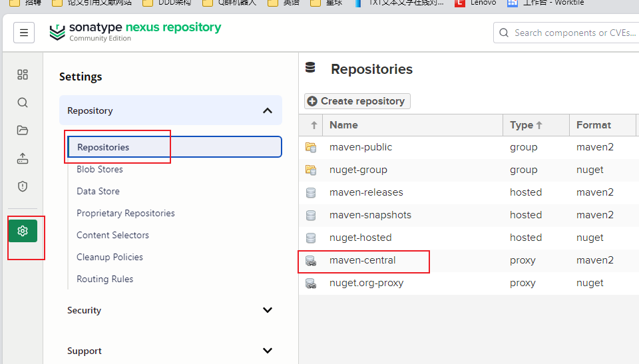Click the group type cell for nuget-group

point(523,170)
